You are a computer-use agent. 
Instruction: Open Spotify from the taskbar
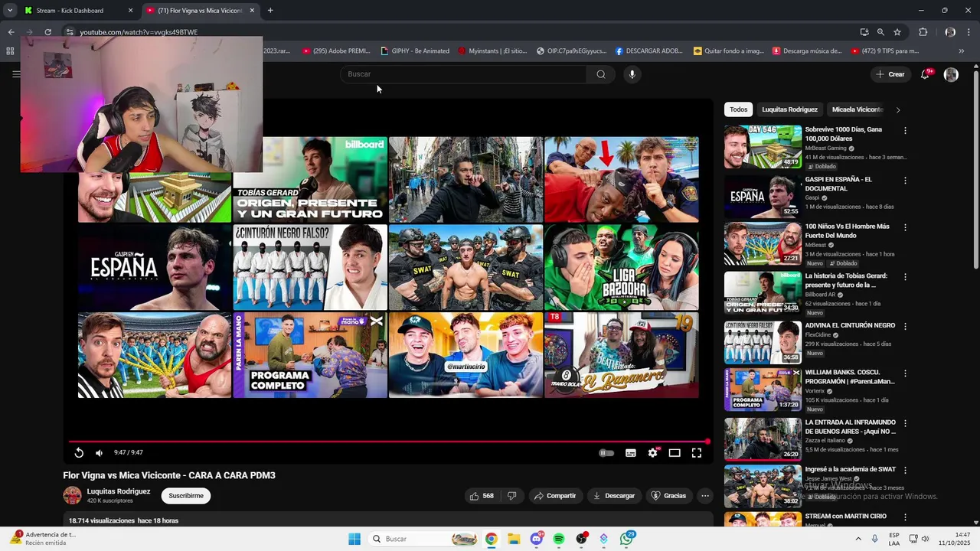click(x=559, y=539)
